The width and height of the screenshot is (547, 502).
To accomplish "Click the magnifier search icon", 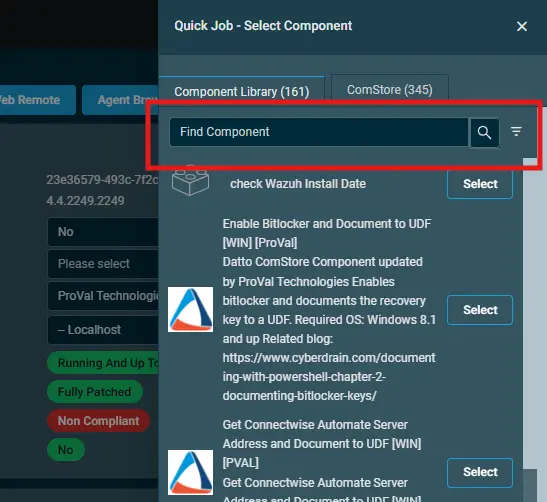I will (485, 133).
